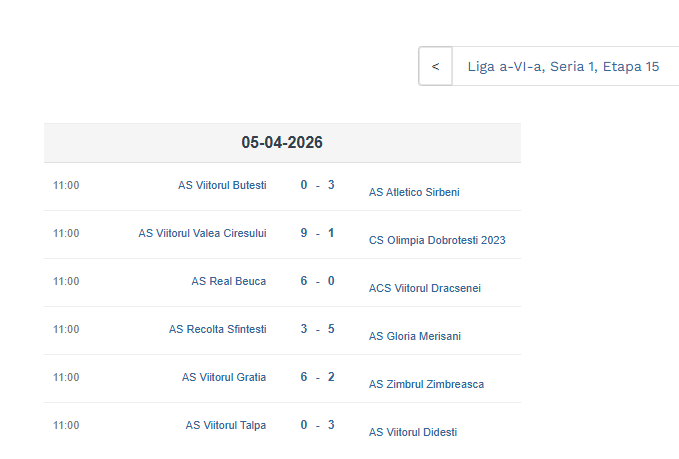Open AS Zimbrul Zimbreasca team page
The height and width of the screenshot is (459, 679).
tap(426, 384)
